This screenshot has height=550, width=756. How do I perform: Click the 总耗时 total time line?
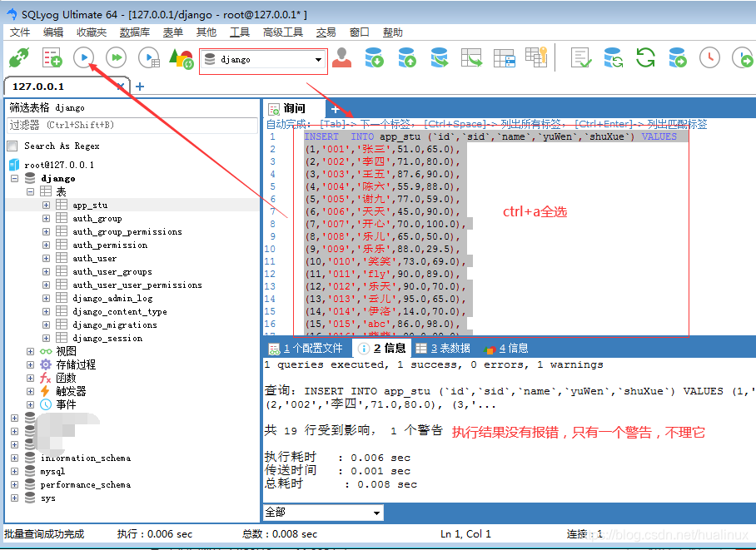click(x=341, y=484)
